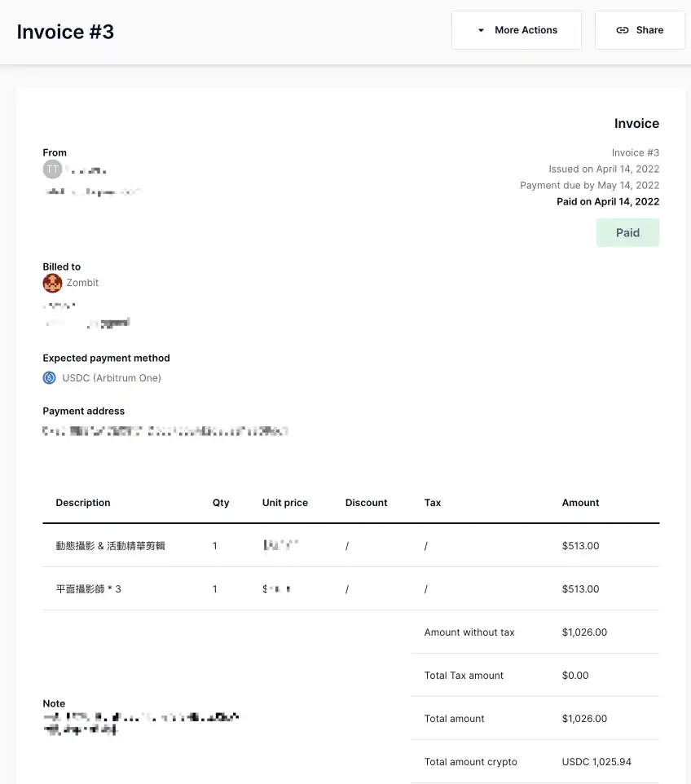This screenshot has width=691, height=784.
Task: Click the USDC coin icon
Action: (49, 377)
